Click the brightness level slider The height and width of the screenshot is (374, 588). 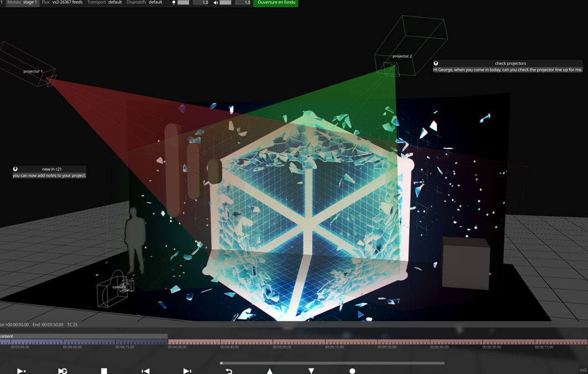click(x=183, y=3)
